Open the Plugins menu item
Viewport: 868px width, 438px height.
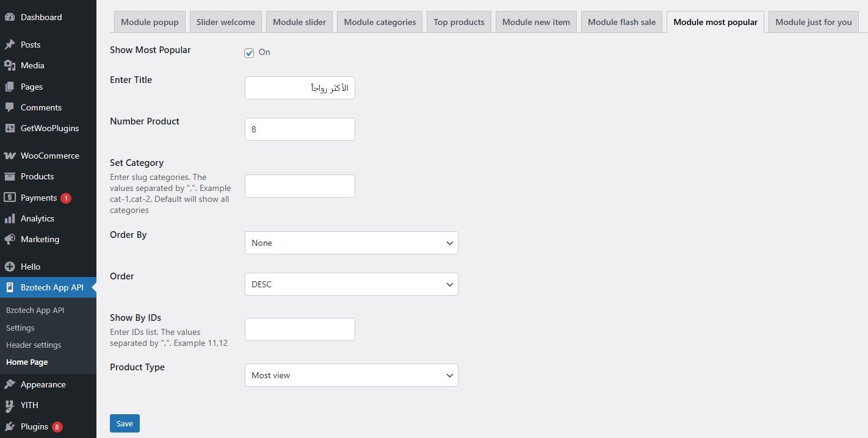pyautogui.click(x=48, y=426)
